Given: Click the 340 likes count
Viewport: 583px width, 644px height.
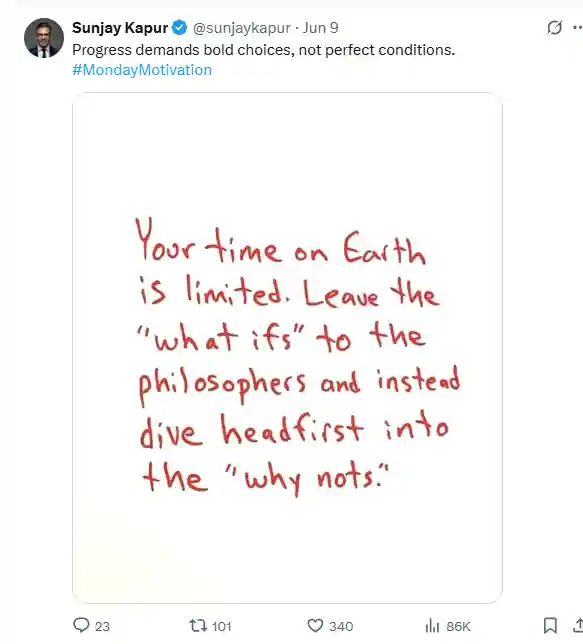Looking at the screenshot, I should coord(341,626).
